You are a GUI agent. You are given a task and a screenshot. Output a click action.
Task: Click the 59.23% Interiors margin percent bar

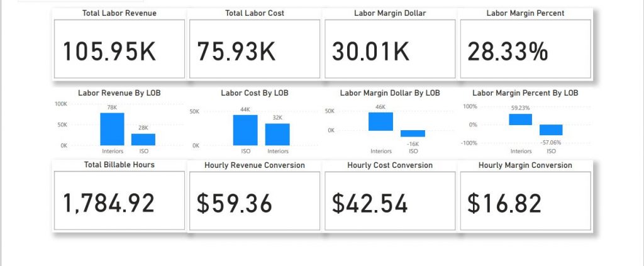(521, 119)
